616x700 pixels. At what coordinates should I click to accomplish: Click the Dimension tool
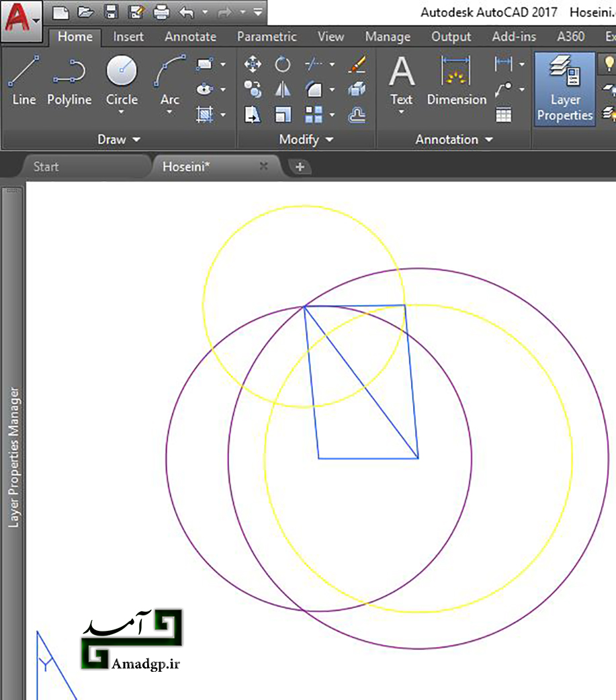pos(456,81)
